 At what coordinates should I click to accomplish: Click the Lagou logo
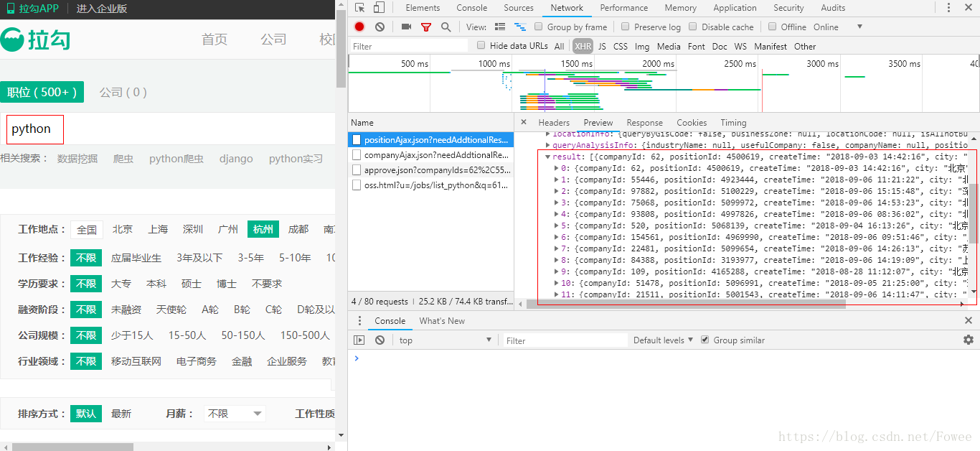point(35,39)
